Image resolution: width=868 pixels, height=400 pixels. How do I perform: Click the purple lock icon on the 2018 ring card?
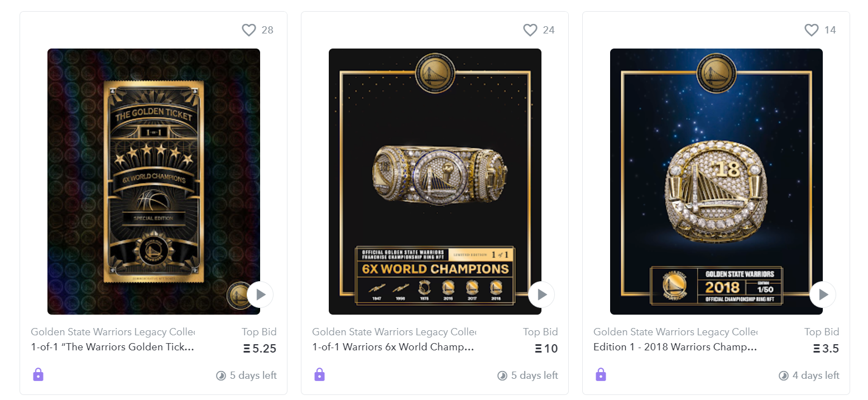click(601, 374)
